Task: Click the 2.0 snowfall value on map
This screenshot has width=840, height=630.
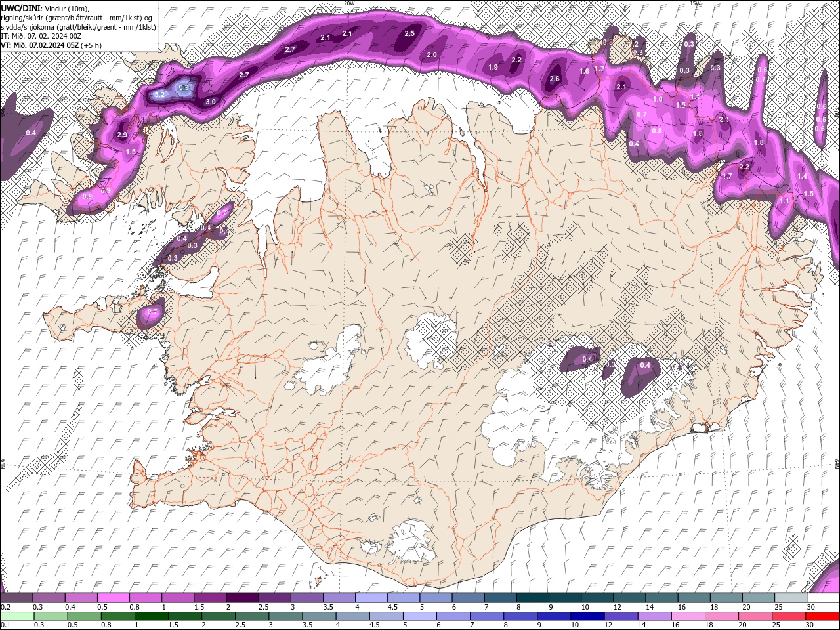Action: point(432,54)
